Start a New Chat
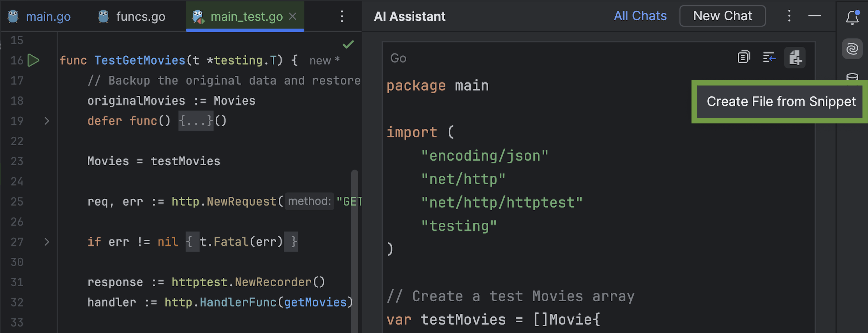The image size is (868, 333). (722, 16)
